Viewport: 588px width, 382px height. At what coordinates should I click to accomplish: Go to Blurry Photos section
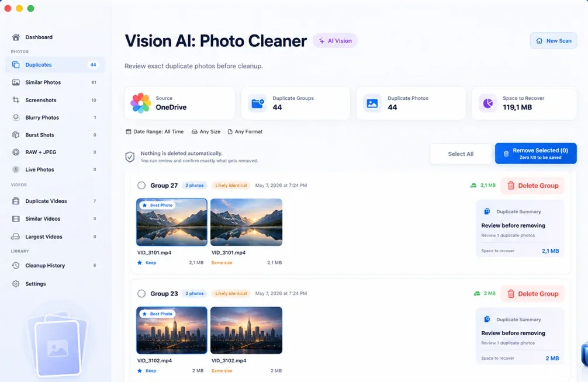[55, 117]
